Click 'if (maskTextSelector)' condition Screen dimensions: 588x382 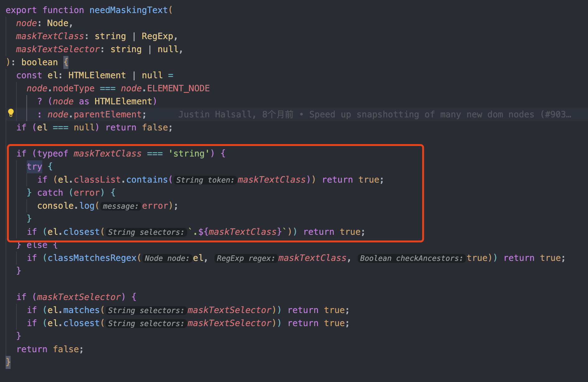point(71,297)
